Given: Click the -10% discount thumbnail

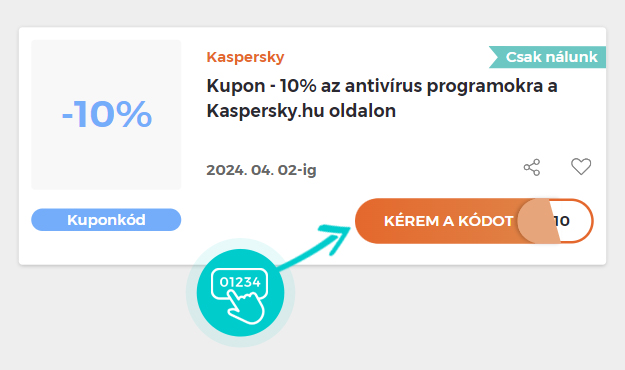Looking at the screenshot, I should pyautogui.click(x=106, y=114).
